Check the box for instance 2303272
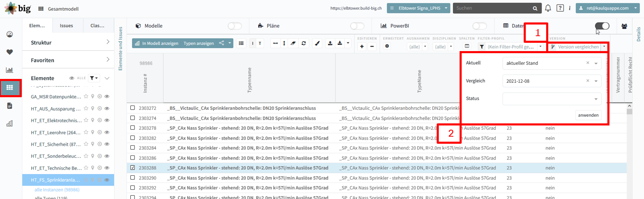The height and width of the screenshot is (199, 644). coord(132,108)
